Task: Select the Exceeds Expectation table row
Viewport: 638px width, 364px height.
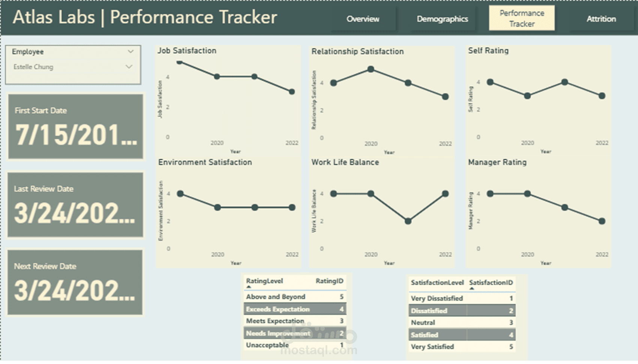Action: click(x=295, y=309)
